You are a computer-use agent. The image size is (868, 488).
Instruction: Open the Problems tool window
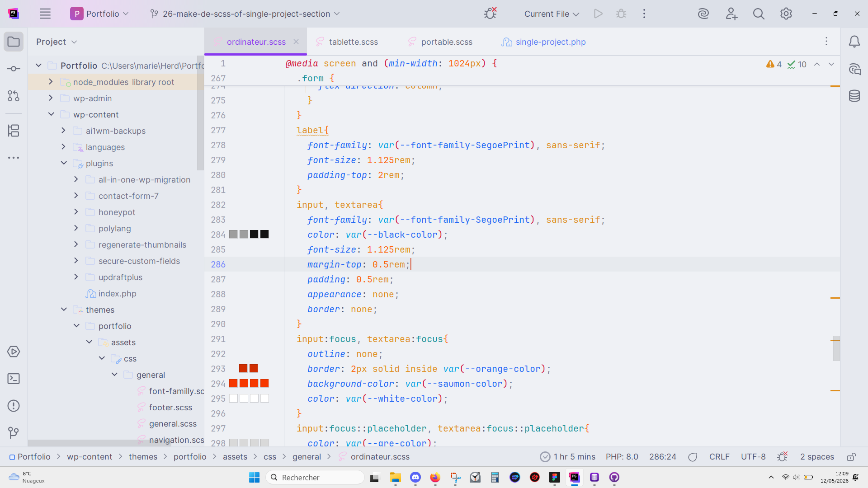[x=14, y=406]
